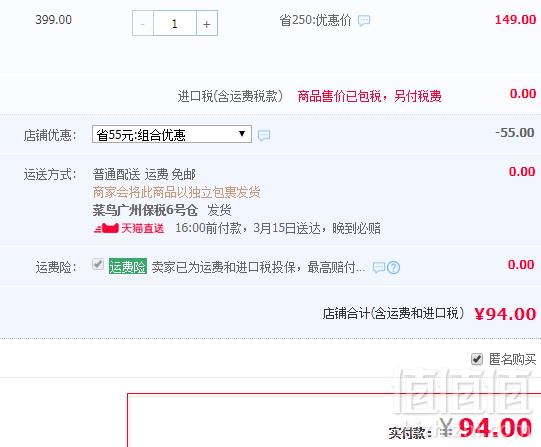Toggle the 匿名购买 checkbox
541x447 pixels.
476,359
